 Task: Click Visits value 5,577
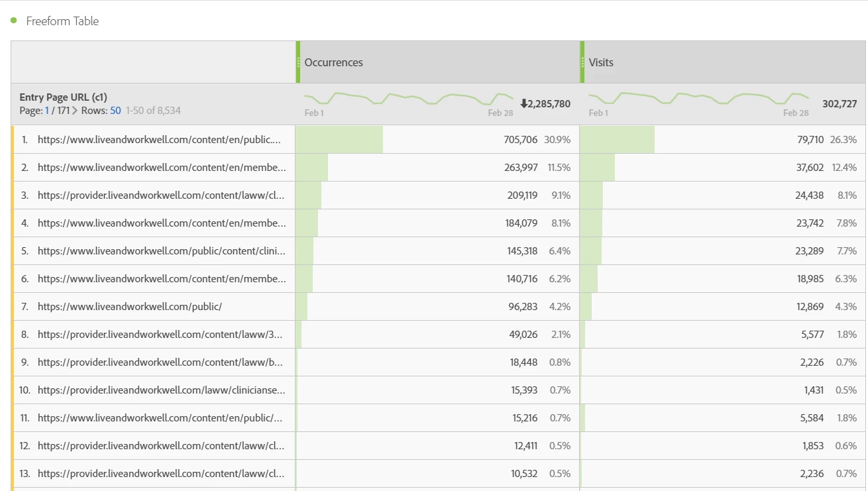point(812,335)
